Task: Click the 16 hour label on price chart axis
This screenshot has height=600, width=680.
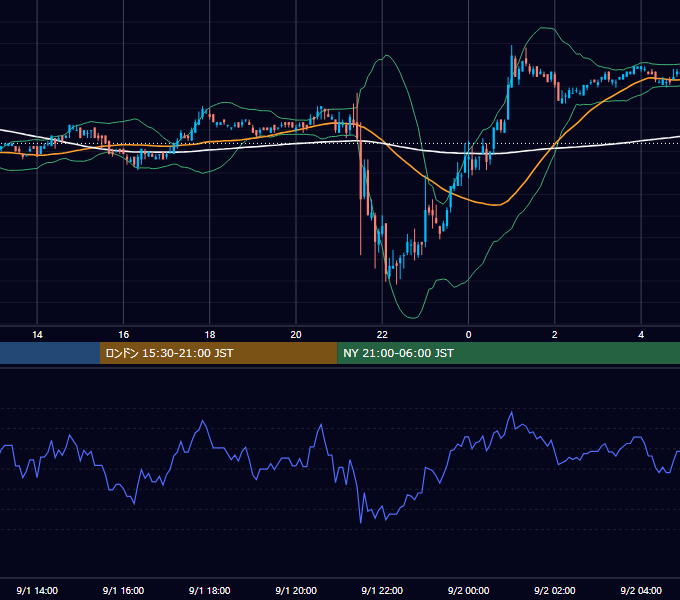Action: [124, 335]
